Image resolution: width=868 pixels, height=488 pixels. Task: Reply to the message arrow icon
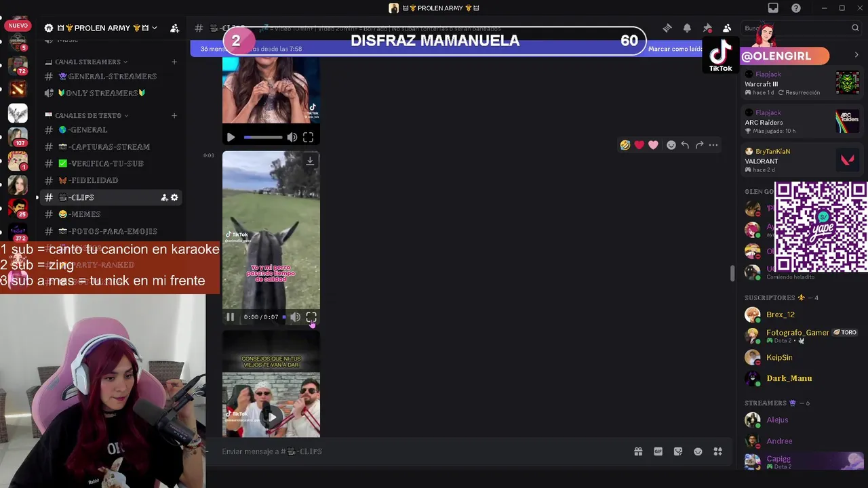(685, 144)
